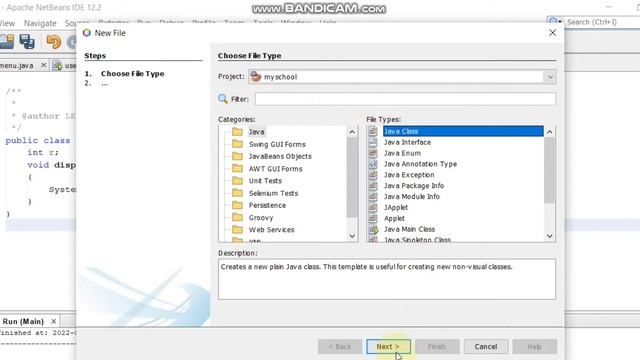Pick the Unit Tests category
The height and width of the screenshot is (360, 640).
tap(265, 181)
